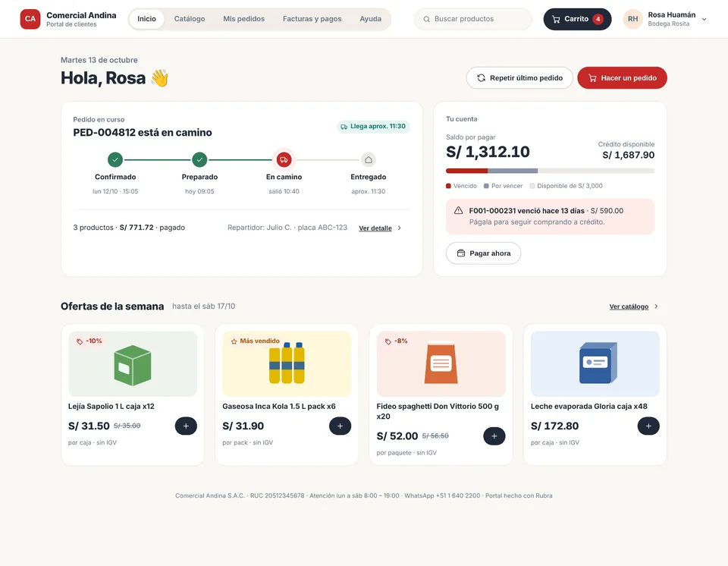
Task: Expand Ver detalle arrow chevron
Action: click(400, 228)
